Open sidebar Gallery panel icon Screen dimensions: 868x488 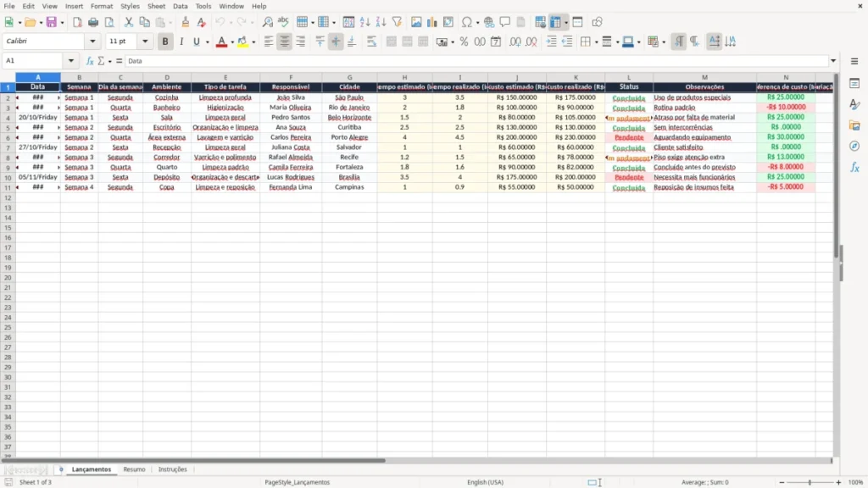pyautogui.click(x=854, y=125)
